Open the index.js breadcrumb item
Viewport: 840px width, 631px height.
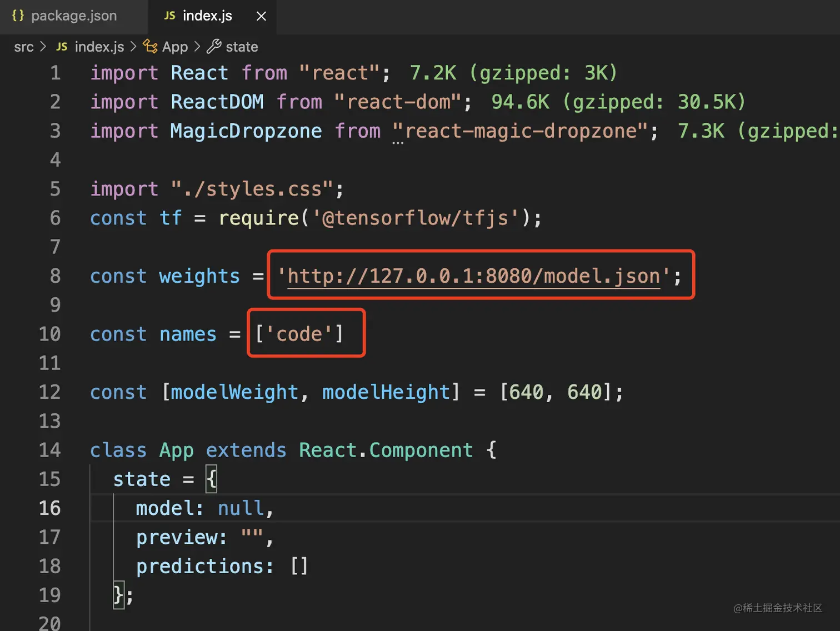click(x=99, y=47)
